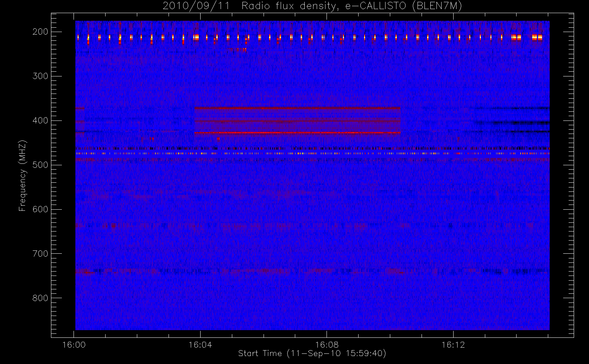The height and width of the screenshot is (364, 589).
Task: Click the 500 frequency tick label
Action: point(40,165)
